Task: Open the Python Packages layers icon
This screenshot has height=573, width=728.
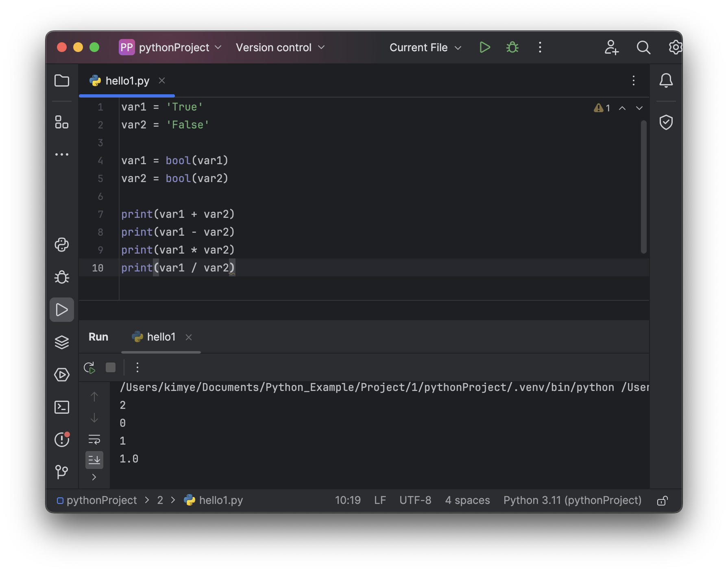Action: click(62, 342)
